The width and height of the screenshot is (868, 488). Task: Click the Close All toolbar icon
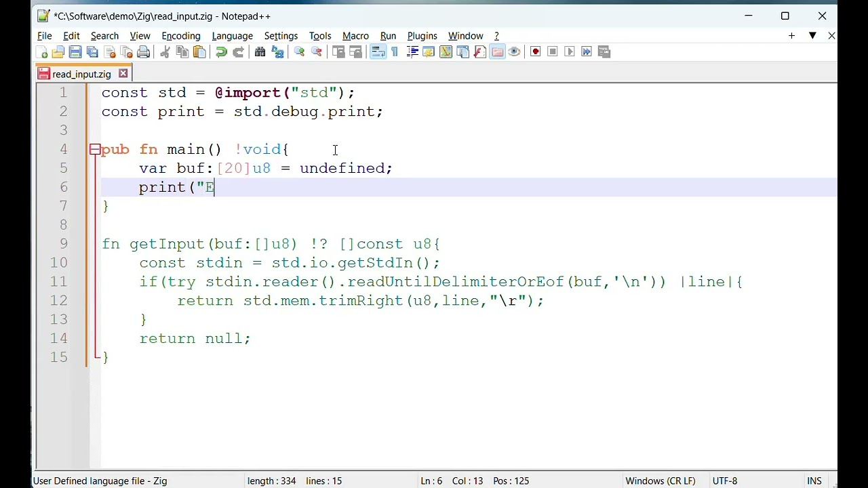point(127,52)
